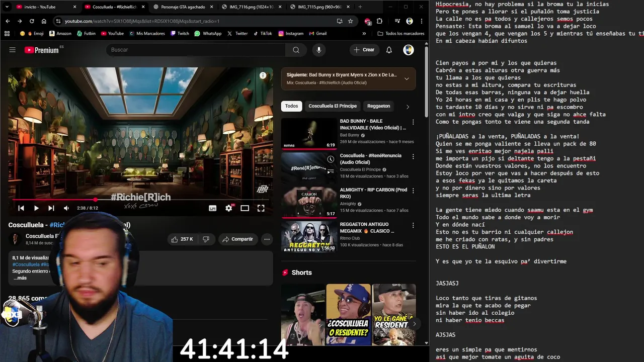
Task: Open options for BAD BUNNY BAILE INoLVIDABLE
Action: (x=413, y=122)
